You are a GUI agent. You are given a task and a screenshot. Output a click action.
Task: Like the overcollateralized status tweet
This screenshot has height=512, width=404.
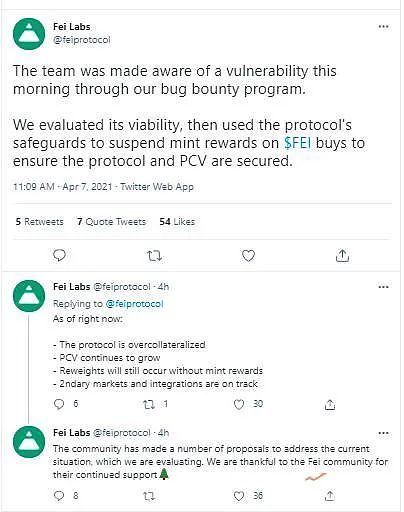pyautogui.click(x=239, y=404)
